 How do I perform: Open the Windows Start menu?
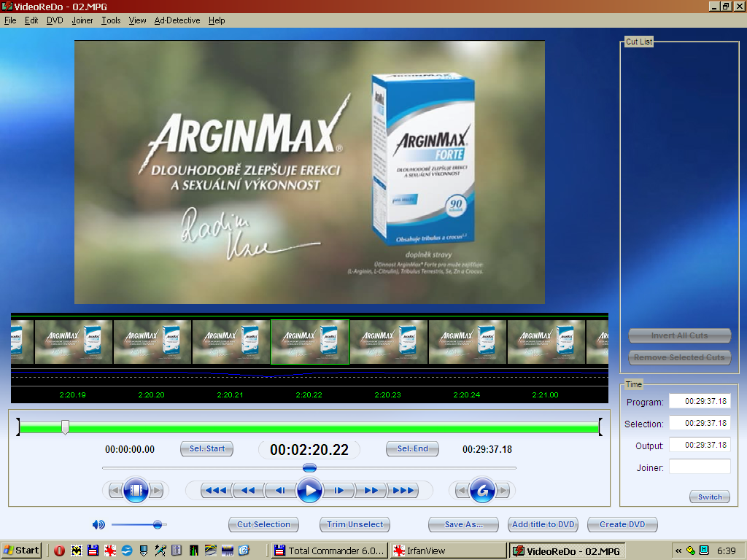21,551
